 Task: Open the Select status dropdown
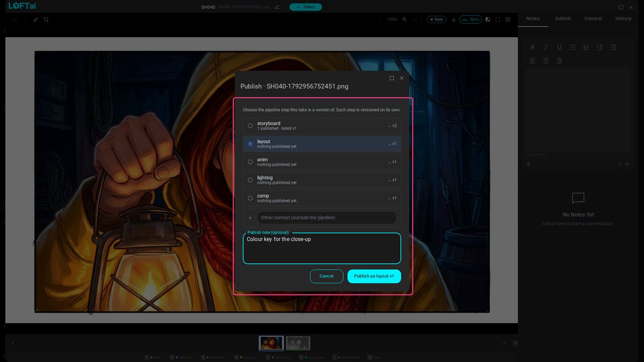tap(305, 7)
